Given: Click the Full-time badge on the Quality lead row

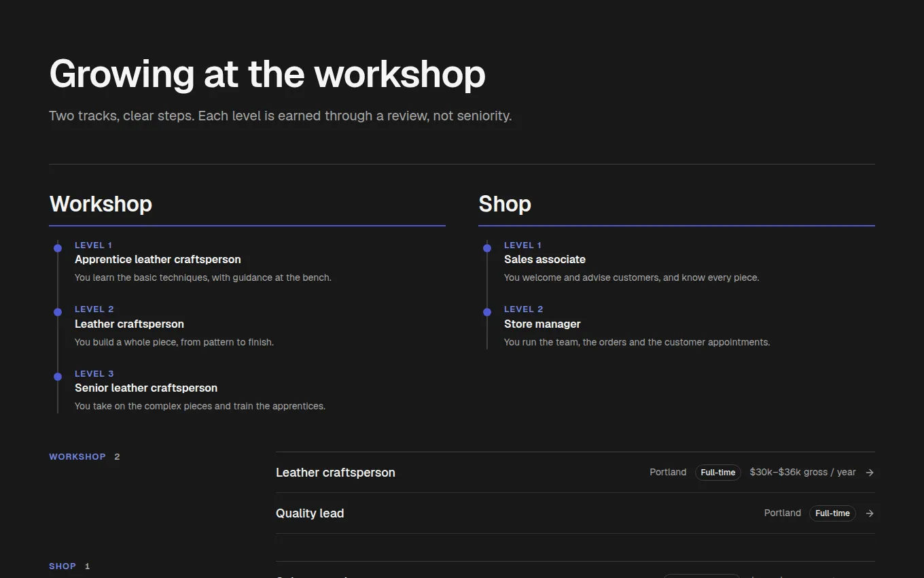Looking at the screenshot, I should pos(832,513).
